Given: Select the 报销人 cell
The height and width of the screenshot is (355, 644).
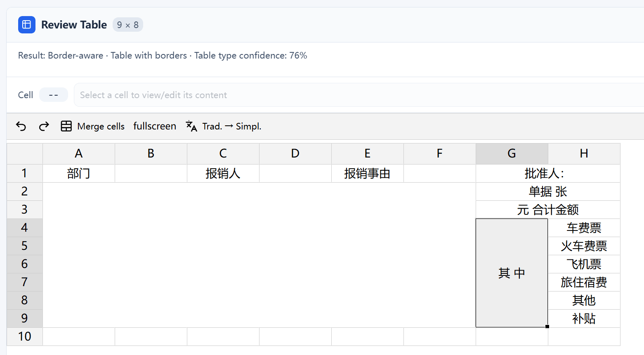Looking at the screenshot, I should [x=223, y=174].
